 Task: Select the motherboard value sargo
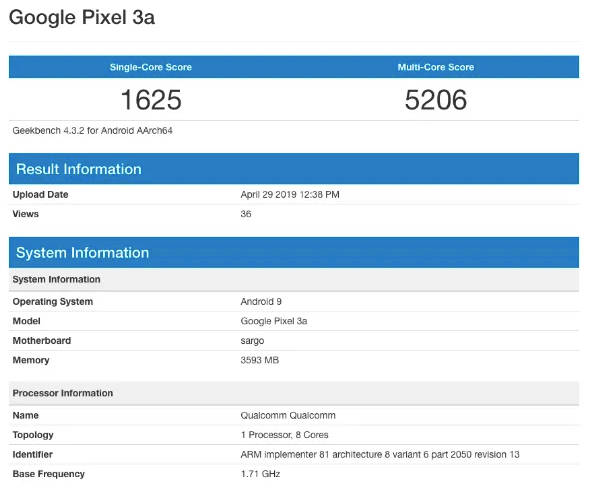[x=252, y=340]
